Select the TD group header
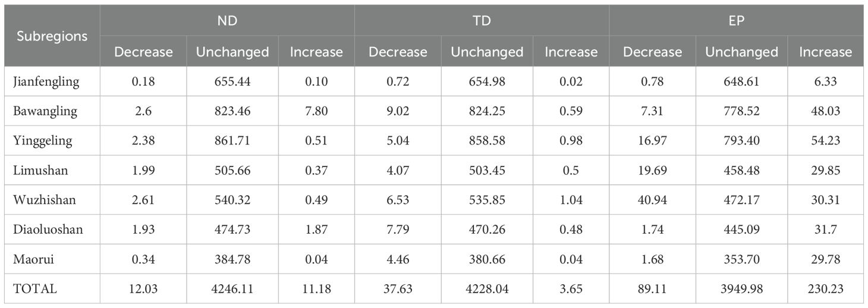This screenshot has height=308, width=868. [482, 21]
